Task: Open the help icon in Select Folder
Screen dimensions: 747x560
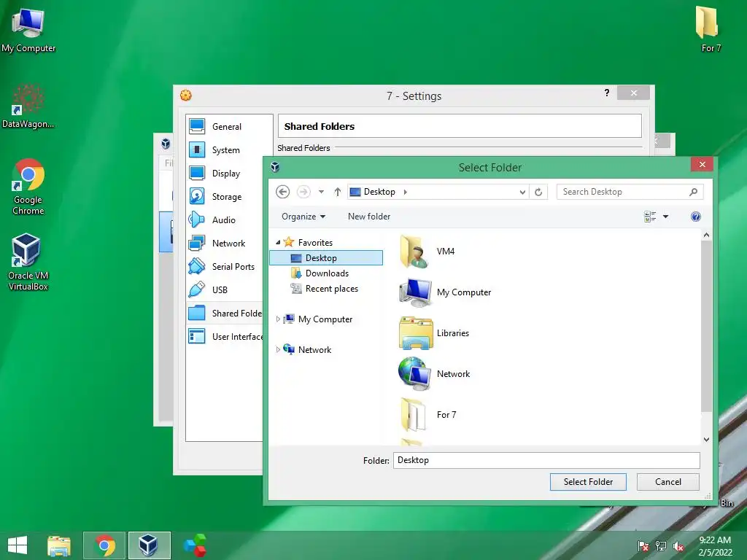Action: (x=695, y=217)
